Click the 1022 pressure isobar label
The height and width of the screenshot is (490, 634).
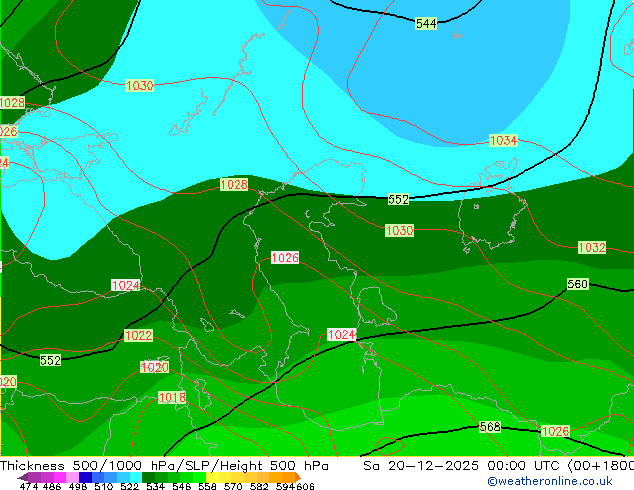pos(139,336)
